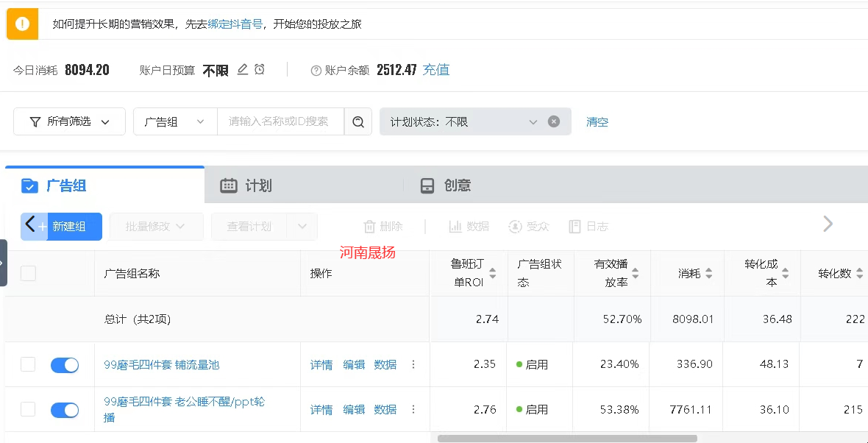Open the 批量修改 dropdown
868x443 pixels.
(156, 226)
